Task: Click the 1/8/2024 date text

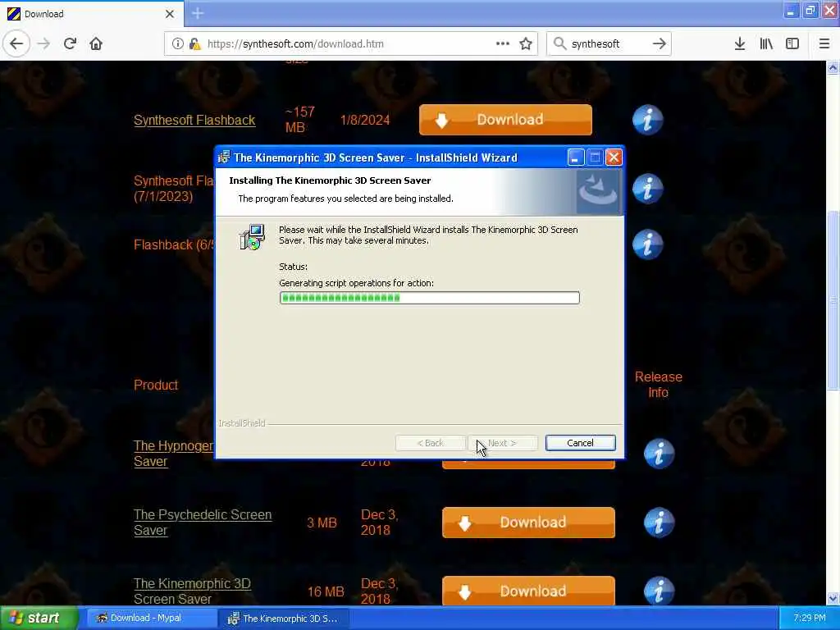Action: 365,120
